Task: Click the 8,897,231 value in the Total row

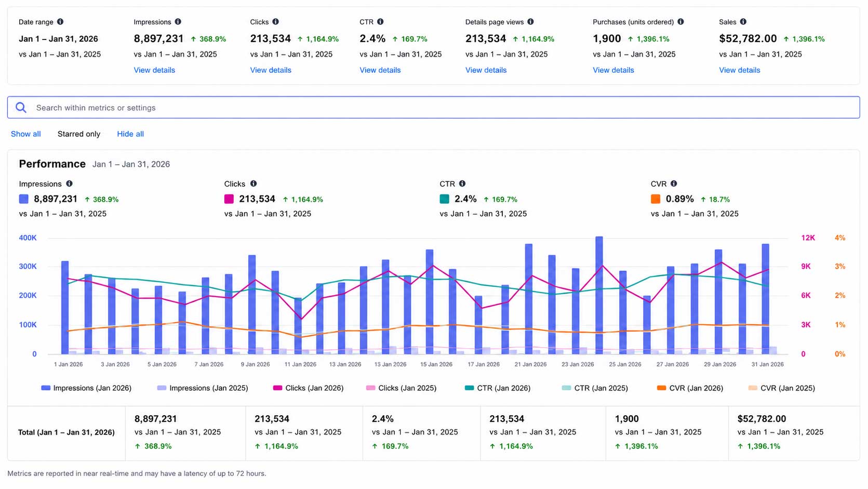Action: (x=156, y=419)
